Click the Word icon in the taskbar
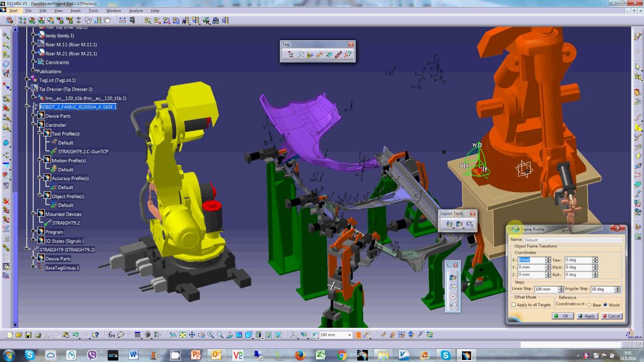Image resolution: width=644 pixels, height=362 pixels. pos(133,355)
